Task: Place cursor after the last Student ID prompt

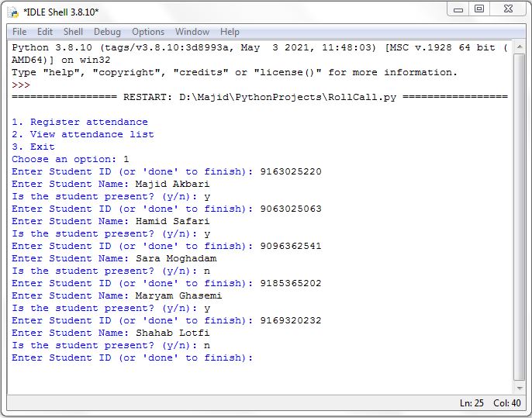Action: [x=259, y=358]
